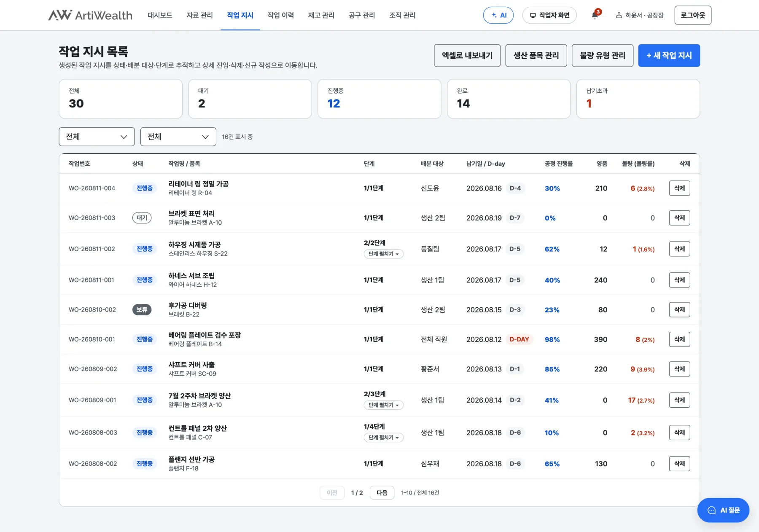Click WO-260808-003 work number

point(93,433)
